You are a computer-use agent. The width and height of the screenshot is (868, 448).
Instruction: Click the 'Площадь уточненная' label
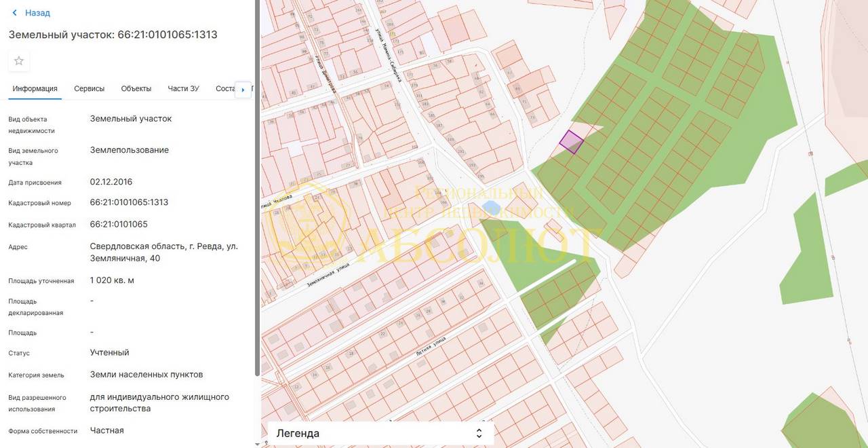click(41, 281)
